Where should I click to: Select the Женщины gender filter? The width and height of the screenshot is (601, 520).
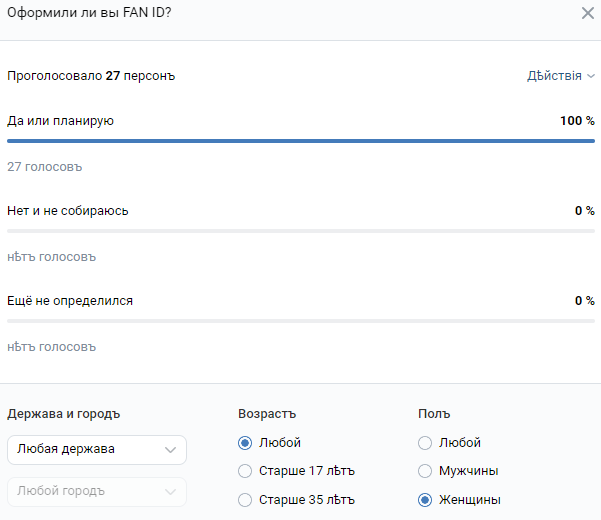pyautogui.click(x=425, y=500)
